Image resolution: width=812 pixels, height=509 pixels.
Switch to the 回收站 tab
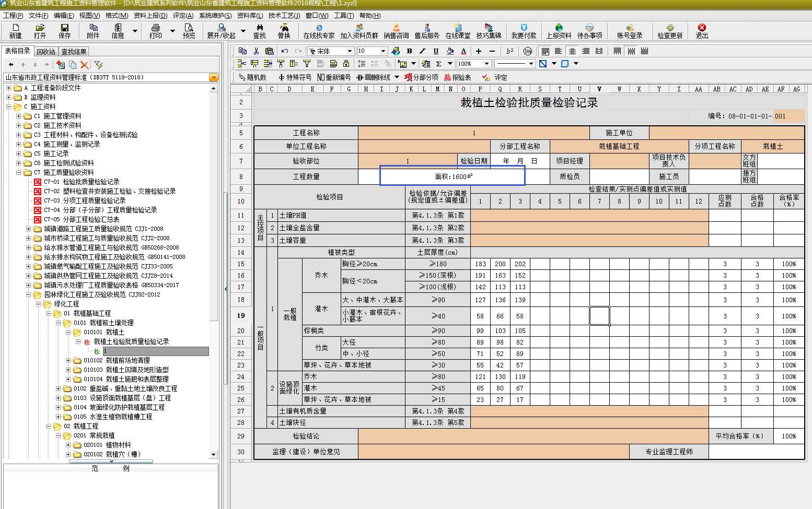46,52
